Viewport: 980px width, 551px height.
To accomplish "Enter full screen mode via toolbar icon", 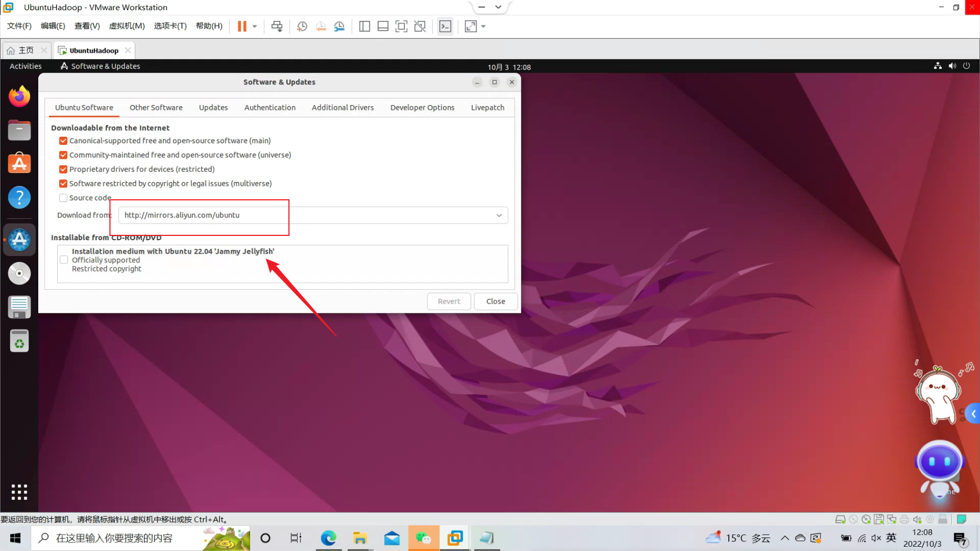I will click(401, 26).
